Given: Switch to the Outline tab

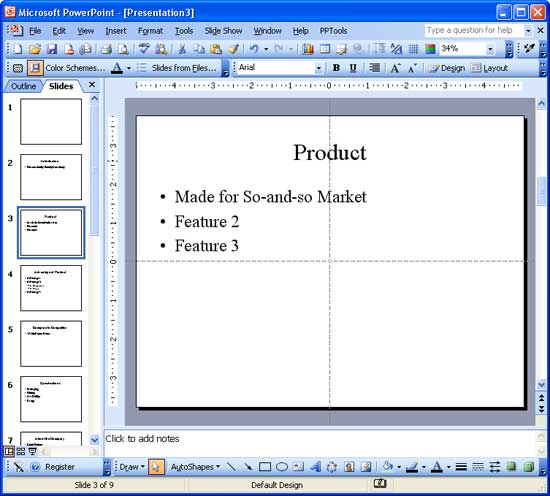Looking at the screenshot, I should click(x=24, y=86).
